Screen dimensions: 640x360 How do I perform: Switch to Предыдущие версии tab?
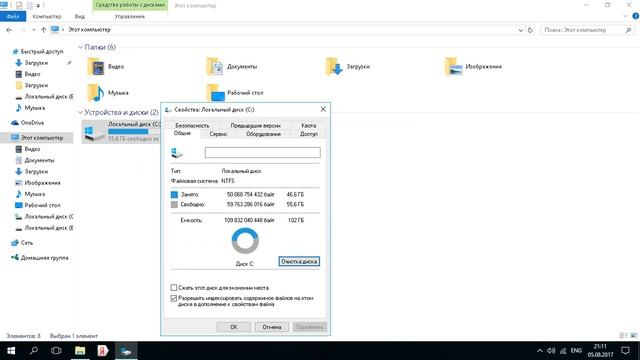click(256, 125)
